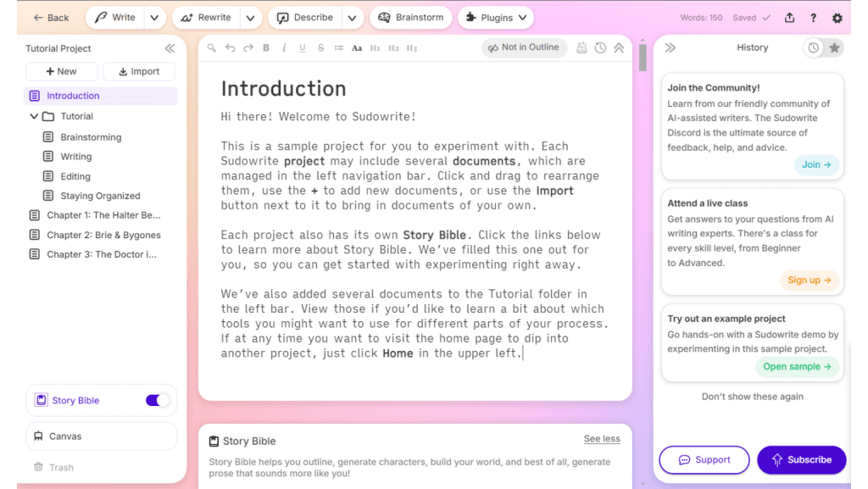Click the Rewrite button
Viewport: 868px width, 489px height.
point(207,18)
